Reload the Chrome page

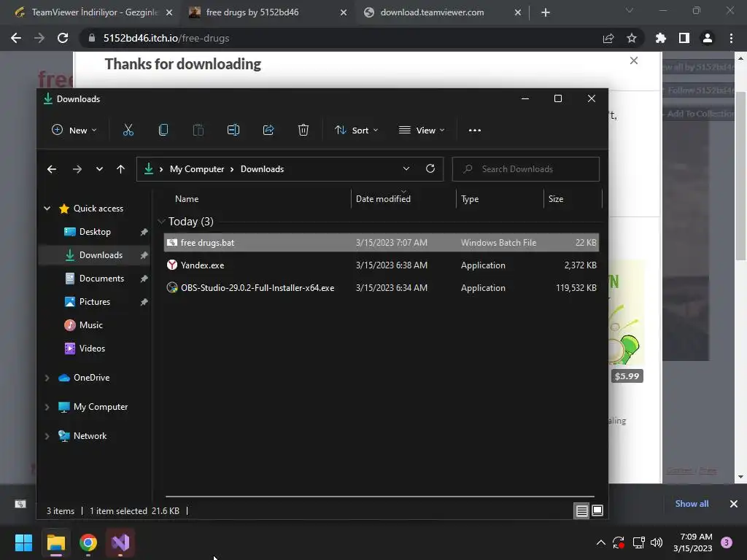click(x=63, y=38)
